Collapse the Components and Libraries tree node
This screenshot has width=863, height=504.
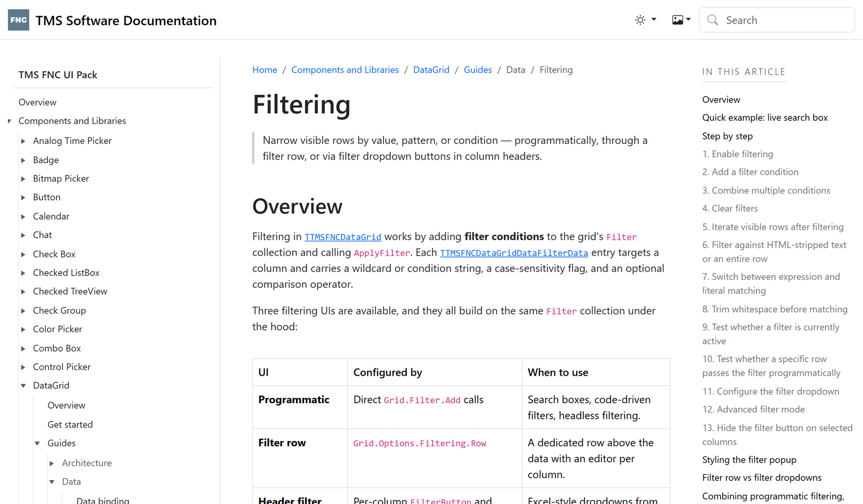coord(9,121)
